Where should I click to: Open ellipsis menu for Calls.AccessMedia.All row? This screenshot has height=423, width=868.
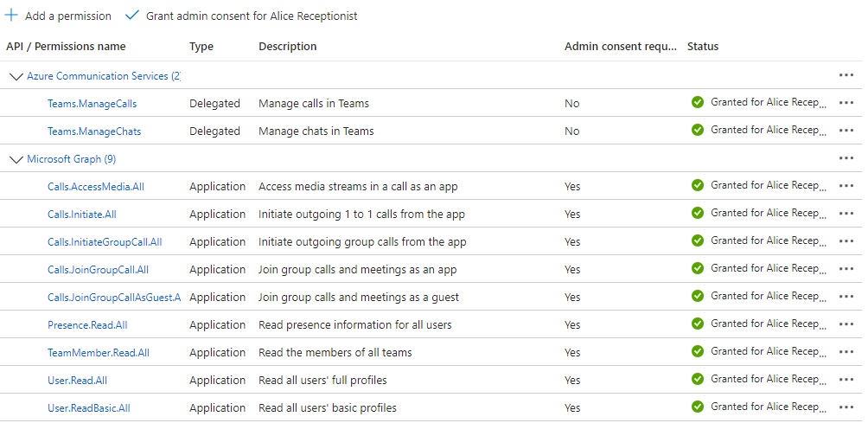(846, 186)
